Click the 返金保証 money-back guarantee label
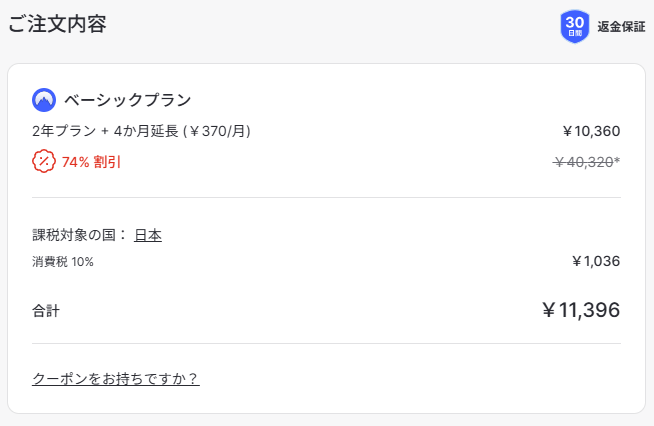654x426 pixels. (621, 27)
